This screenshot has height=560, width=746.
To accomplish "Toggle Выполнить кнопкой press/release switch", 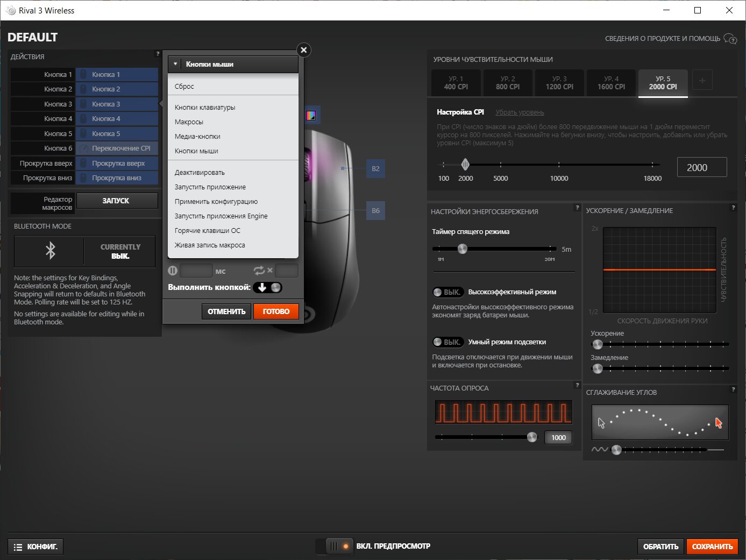I will pos(268,287).
